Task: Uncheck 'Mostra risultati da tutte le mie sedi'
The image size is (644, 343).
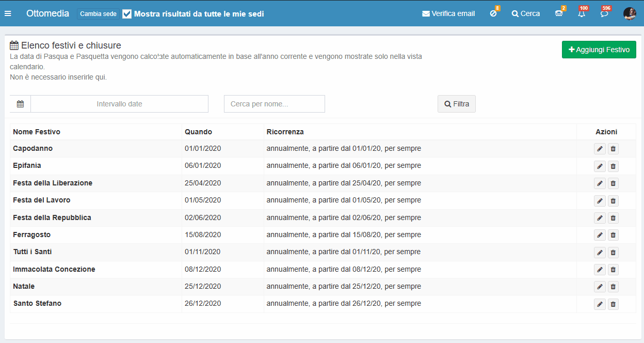Action: click(127, 14)
